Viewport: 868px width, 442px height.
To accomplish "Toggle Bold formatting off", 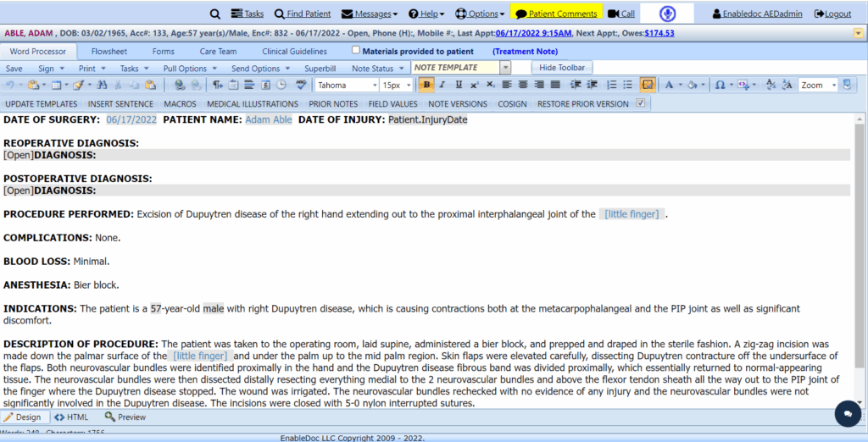I will point(426,86).
